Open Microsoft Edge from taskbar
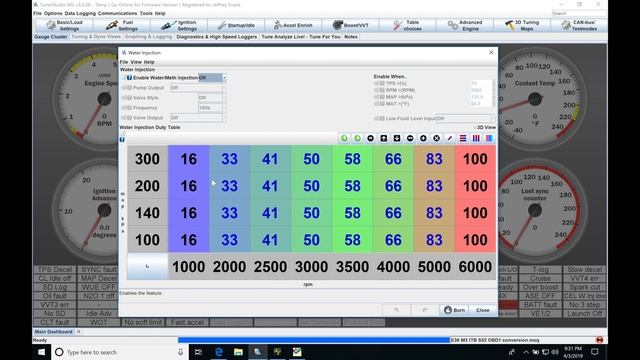 pyautogui.click(x=219, y=352)
